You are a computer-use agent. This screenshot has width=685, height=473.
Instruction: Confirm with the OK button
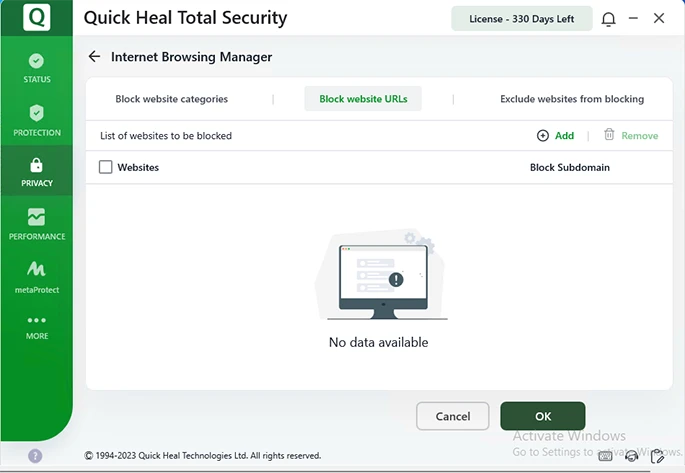(x=543, y=416)
